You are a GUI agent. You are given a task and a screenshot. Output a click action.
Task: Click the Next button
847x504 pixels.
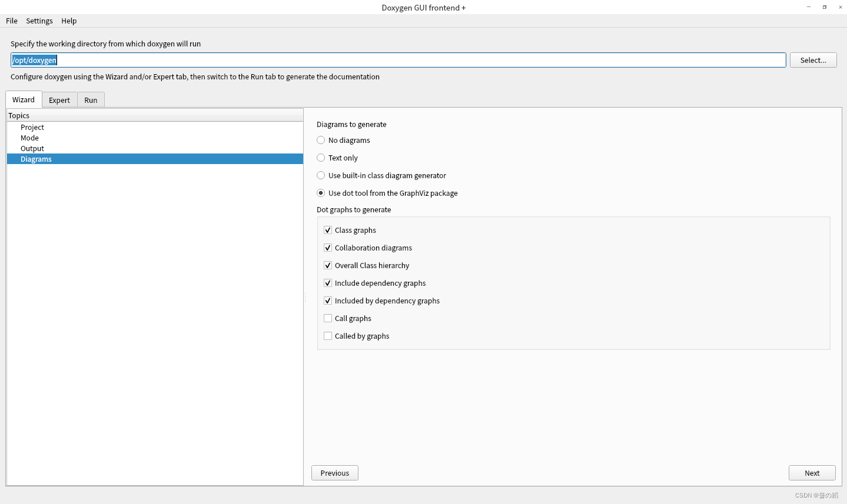coord(812,473)
